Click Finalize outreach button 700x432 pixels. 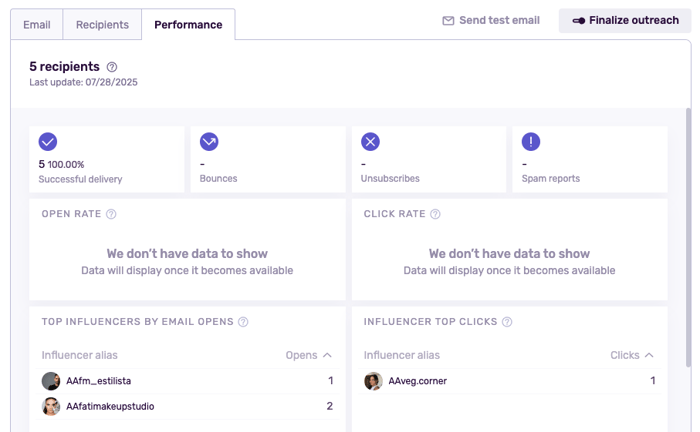pos(625,20)
